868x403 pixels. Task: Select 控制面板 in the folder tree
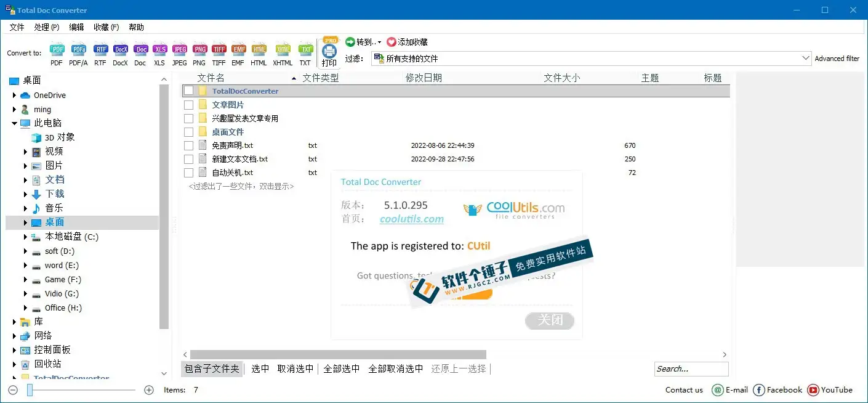coord(52,349)
